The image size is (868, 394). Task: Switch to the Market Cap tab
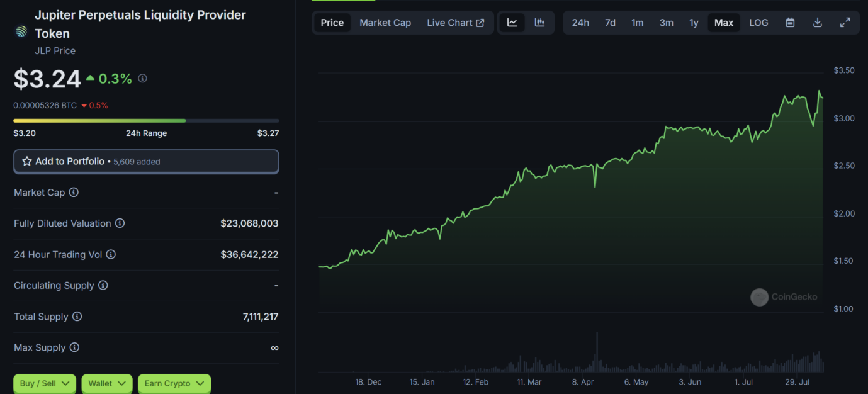[385, 23]
